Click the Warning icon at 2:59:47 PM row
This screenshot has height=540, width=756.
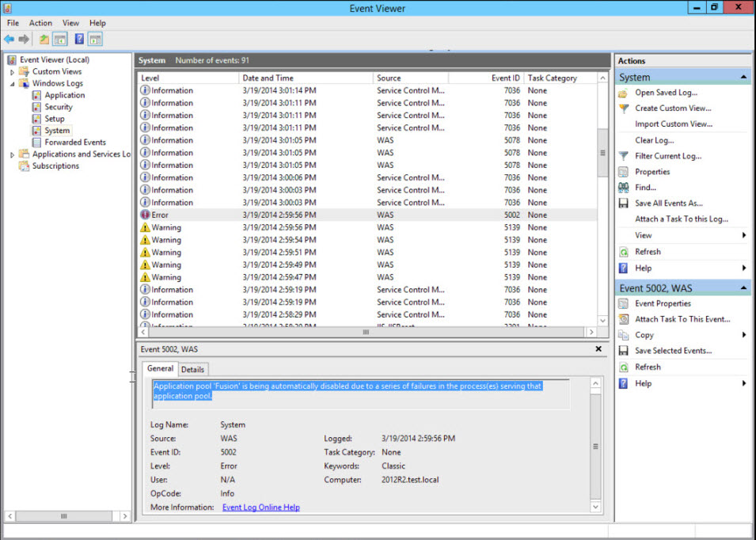(145, 277)
